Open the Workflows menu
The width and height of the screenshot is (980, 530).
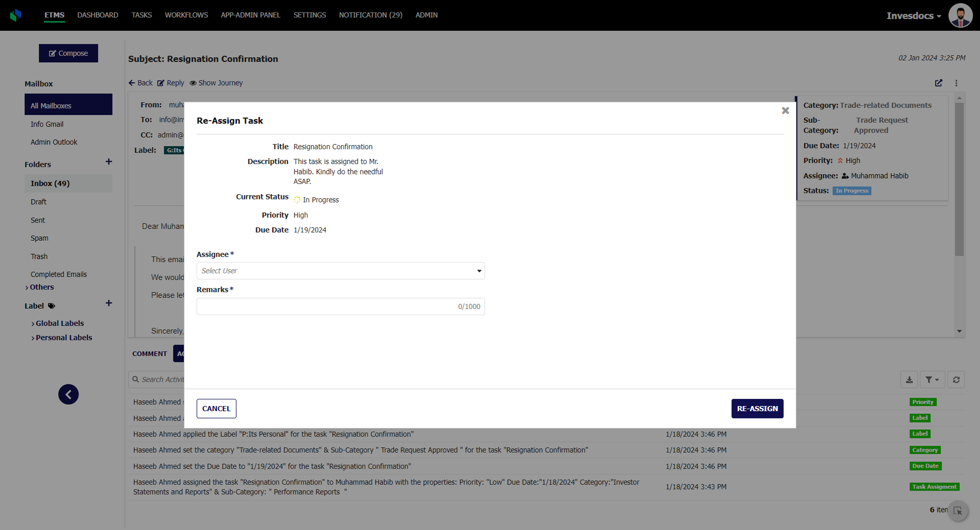(x=186, y=15)
